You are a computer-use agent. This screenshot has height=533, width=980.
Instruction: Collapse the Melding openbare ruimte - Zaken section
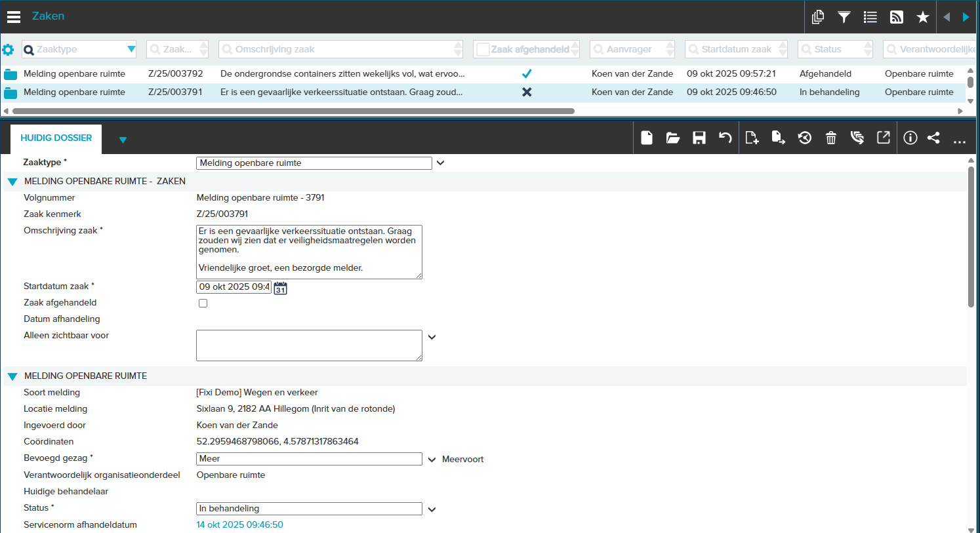point(12,182)
